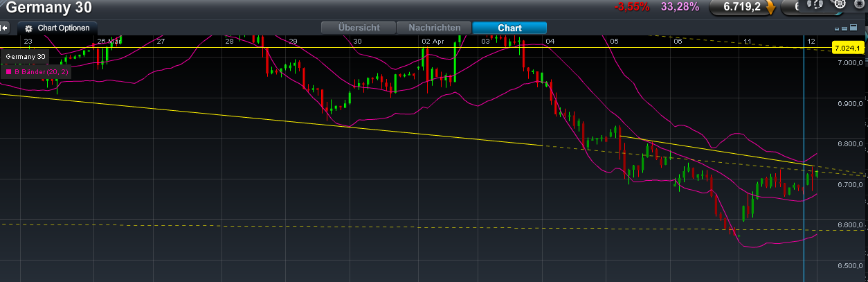Open Chart Optionen settings
This screenshot has width=868, height=282.
[x=57, y=28]
